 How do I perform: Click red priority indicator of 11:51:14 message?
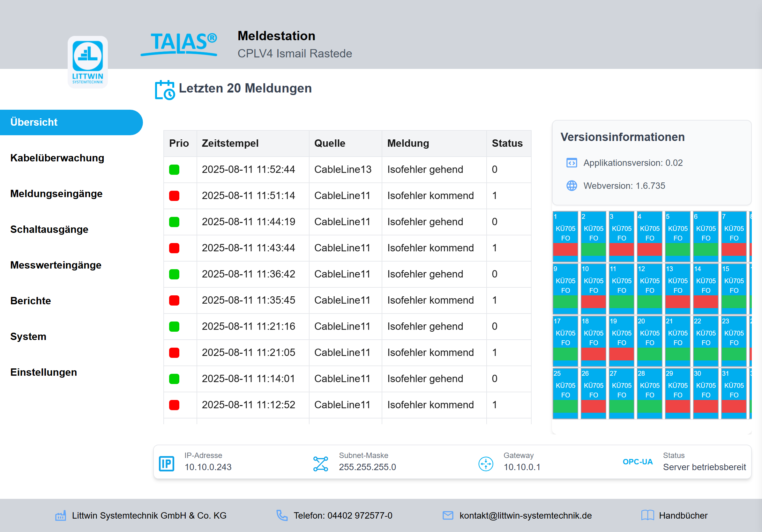pos(174,196)
